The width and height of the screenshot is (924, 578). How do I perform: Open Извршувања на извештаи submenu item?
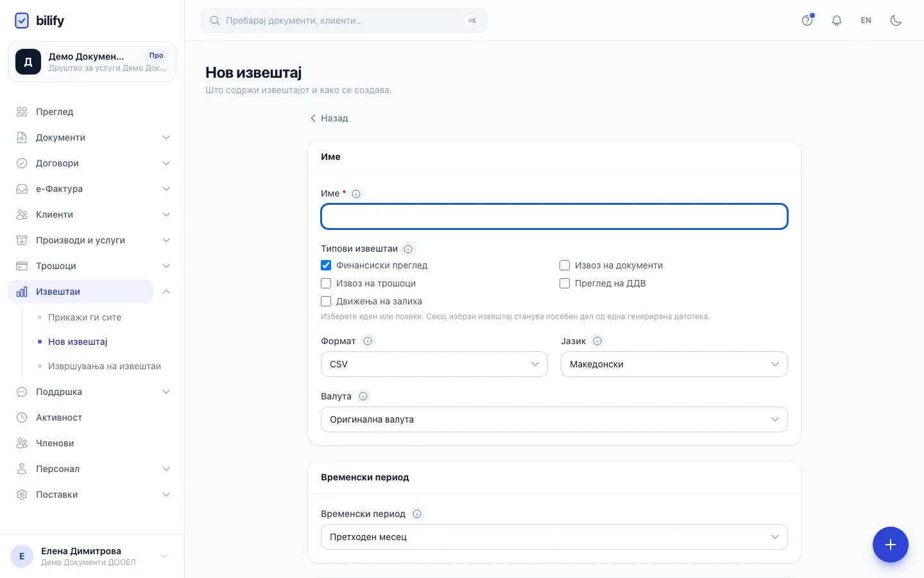[x=105, y=366]
